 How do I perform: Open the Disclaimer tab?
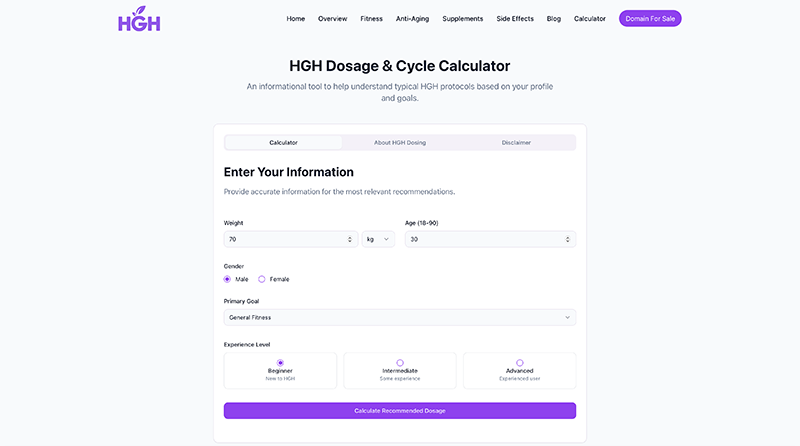pos(516,143)
